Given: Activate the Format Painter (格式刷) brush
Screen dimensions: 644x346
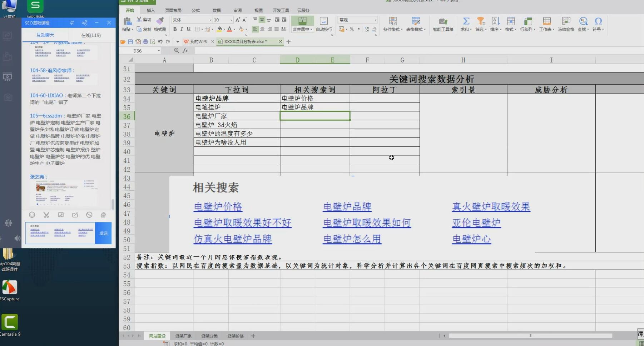Looking at the screenshot, I should point(160,21).
